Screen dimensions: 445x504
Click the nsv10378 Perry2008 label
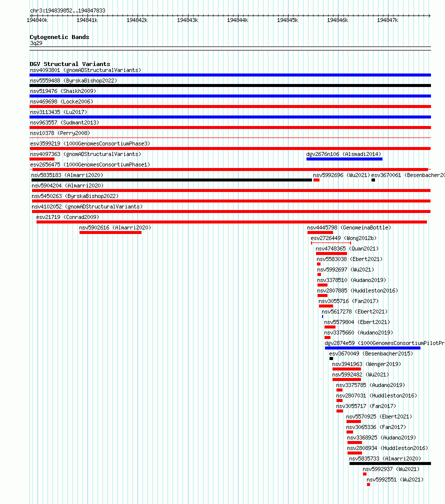(x=60, y=133)
